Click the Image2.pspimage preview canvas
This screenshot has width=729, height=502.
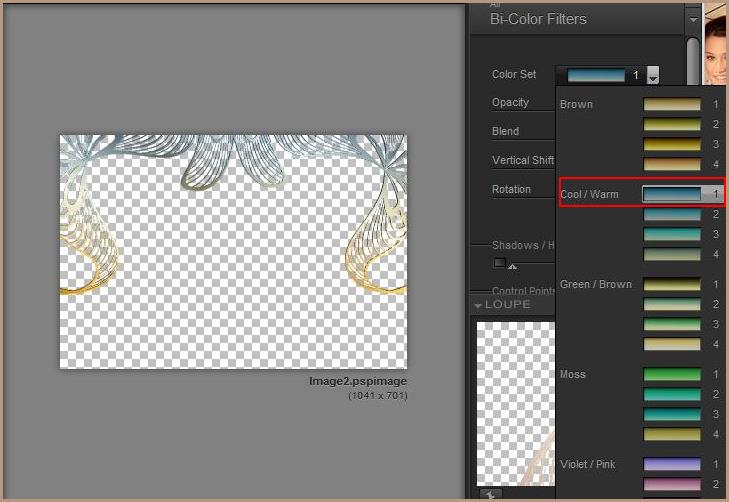pos(233,251)
